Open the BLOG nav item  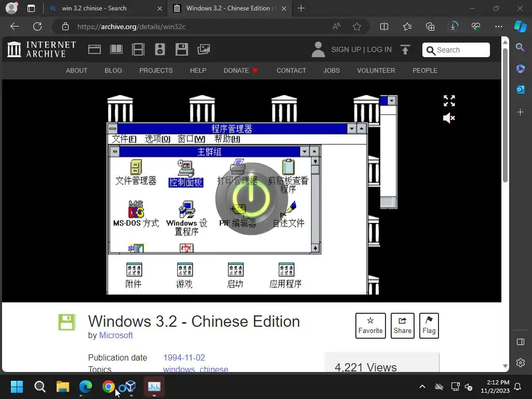pos(113,71)
